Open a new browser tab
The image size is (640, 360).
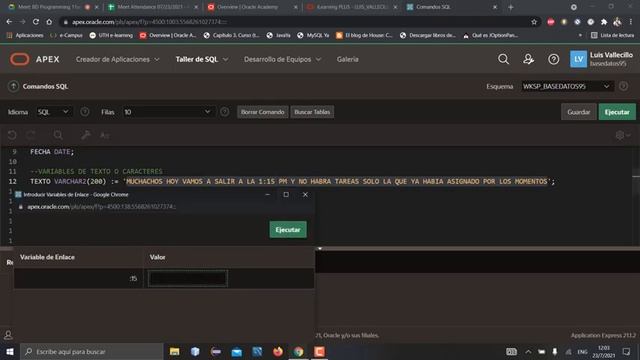511,7
